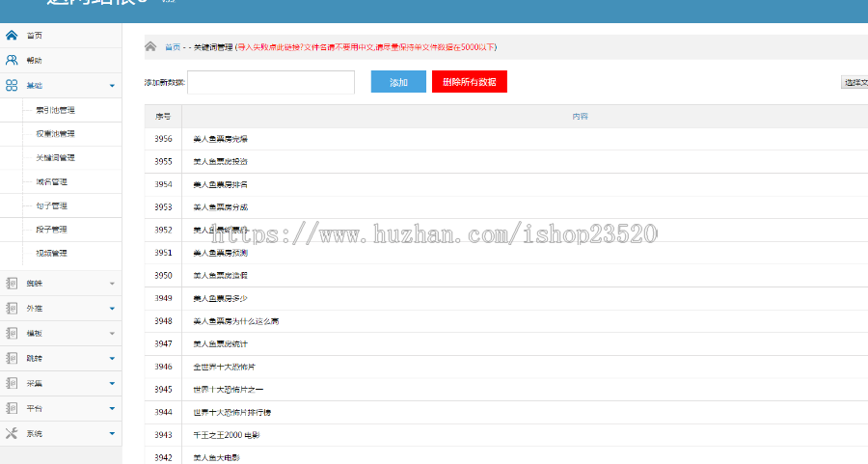Click the notebook icon beside 平台
868x464 pixels.
(x=12, y=409)
